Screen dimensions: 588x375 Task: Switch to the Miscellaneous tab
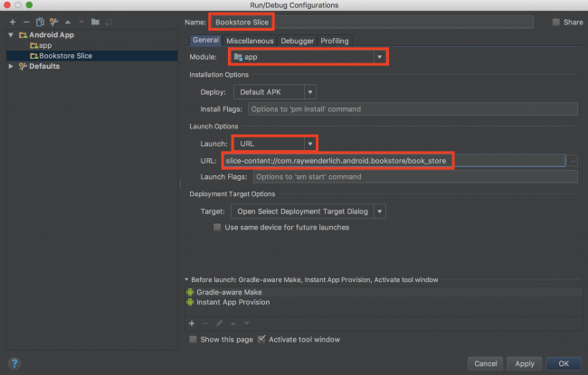click(250, 41)
